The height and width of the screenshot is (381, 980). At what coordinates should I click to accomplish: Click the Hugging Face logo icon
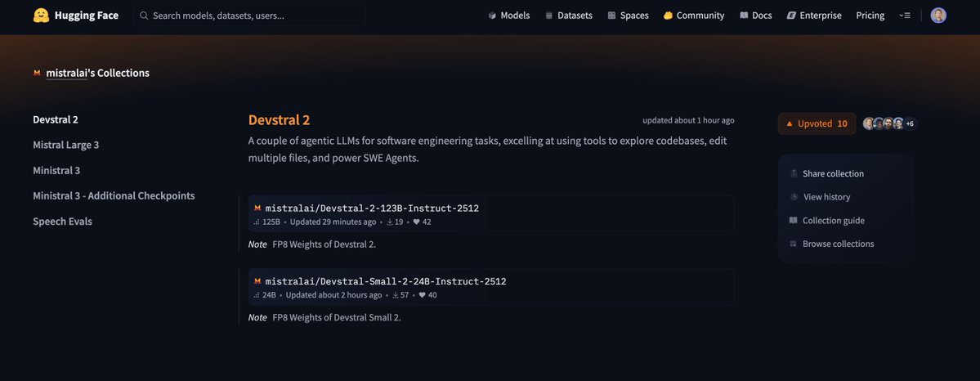[41, 16]
